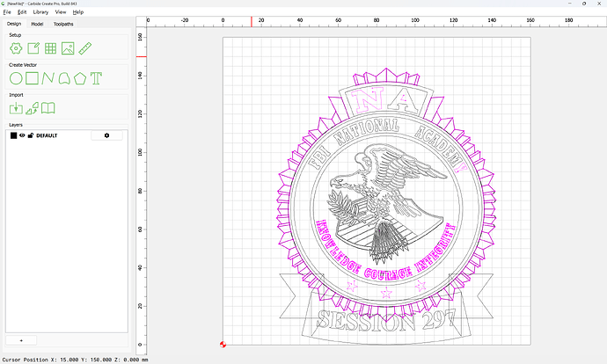Add a new layer with plus button
Viewport: 607px width, 364px height.
point(21,340)
